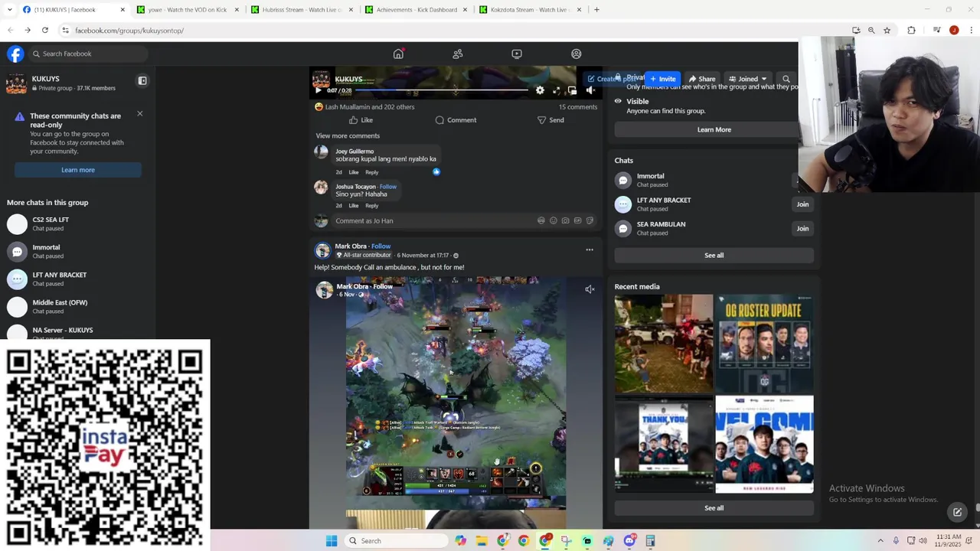Screen dimensions: 980x551
Task: Expand the top video to fullscreen
Action: [557, 90]
